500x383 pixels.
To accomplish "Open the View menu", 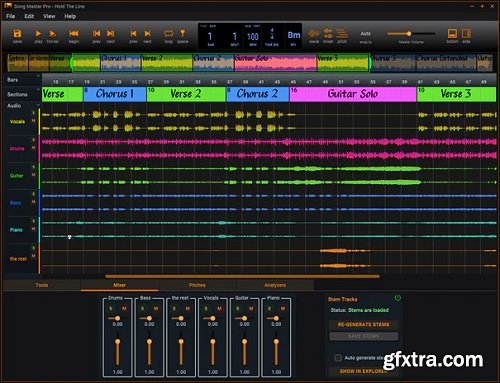I will coord(49,16).
